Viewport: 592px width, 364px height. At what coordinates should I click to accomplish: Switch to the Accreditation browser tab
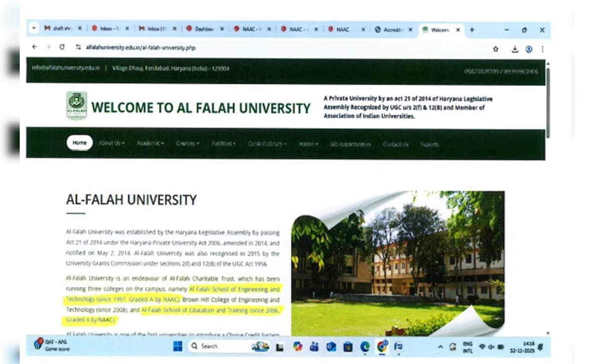tap(393, 30)
